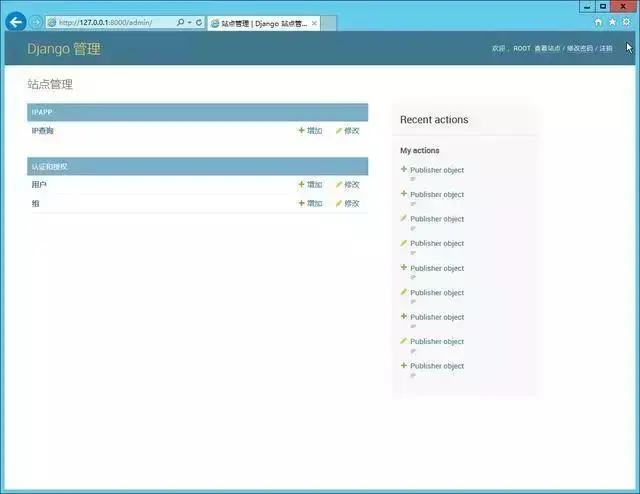
Task: Open the 组 model link
Action: tap(36, 203)
